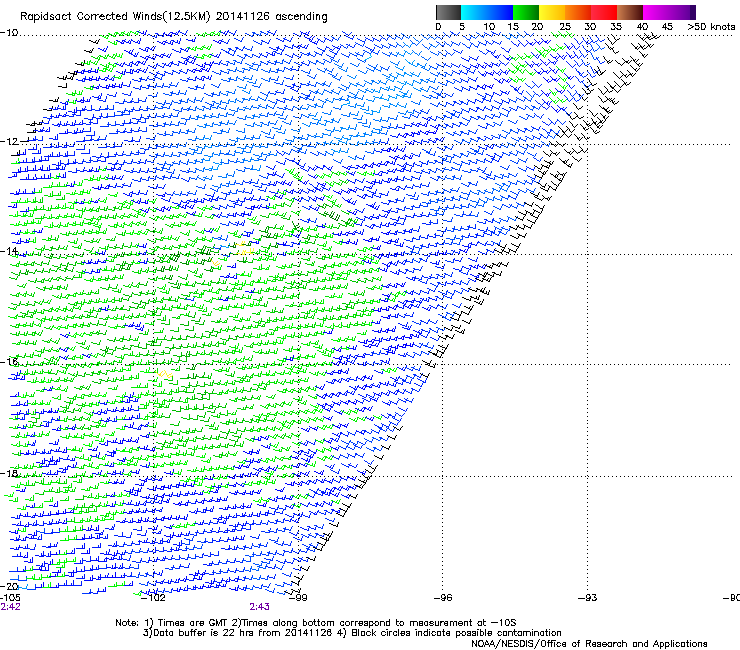Click the orange 25-30 knots legend swatch
Image resolution: width=740 pixels, height=650 pixels.
[x=578, y=12]
